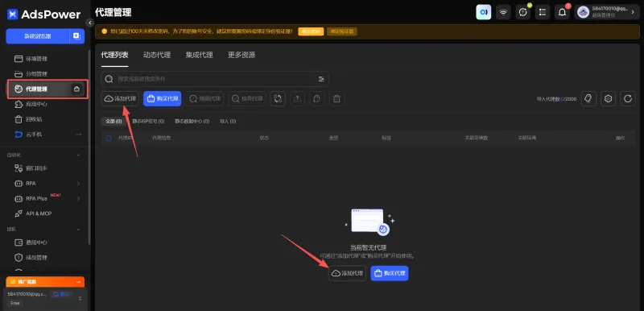Viewport: 644px width, 311px height.
Task: Click the toolbar icon left of the trash
Action: [x=316, y=98]
